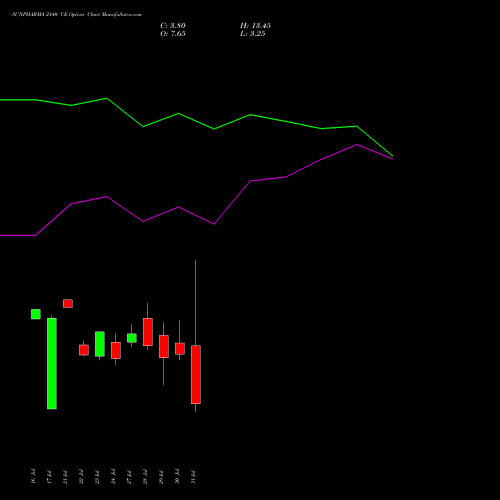Image resolution: width=500 pixels, height=500 pixels.
Task: Click the '28 Jul' date axis label
Action: (x=145, y=477)
